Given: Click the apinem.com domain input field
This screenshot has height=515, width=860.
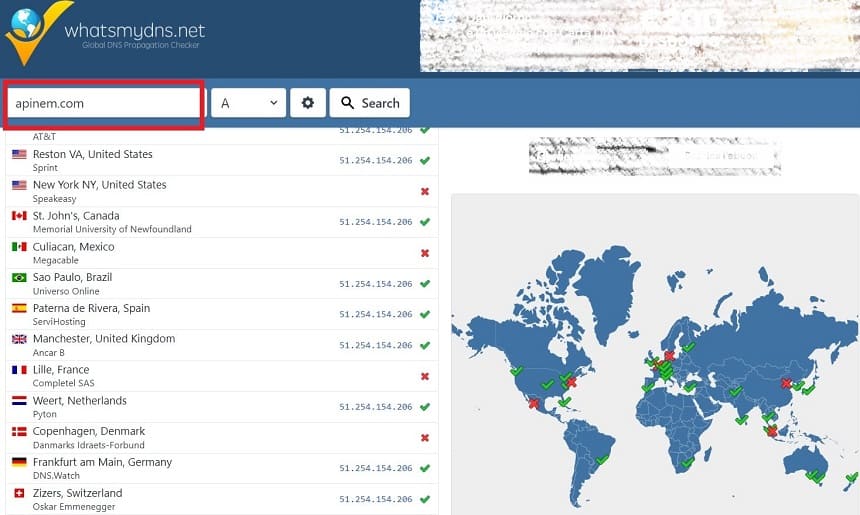Looking at the screenshot, I should (x=104, y=103).
